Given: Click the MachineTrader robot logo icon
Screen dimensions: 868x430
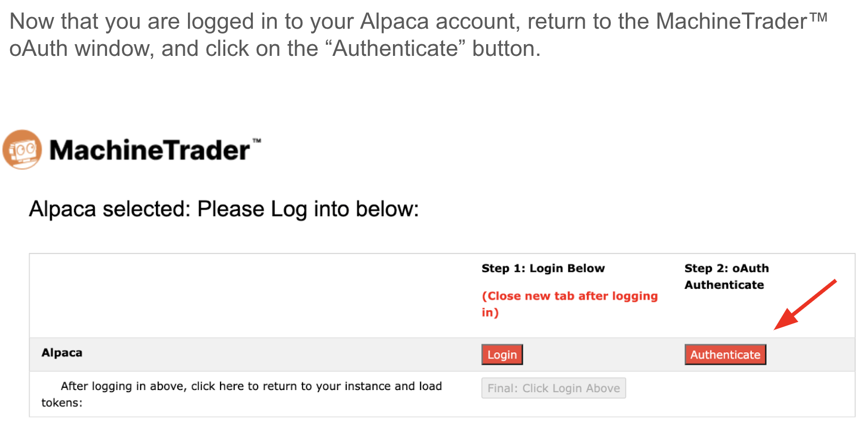Looking at the screenshot, I should click(x=22, y=150).
